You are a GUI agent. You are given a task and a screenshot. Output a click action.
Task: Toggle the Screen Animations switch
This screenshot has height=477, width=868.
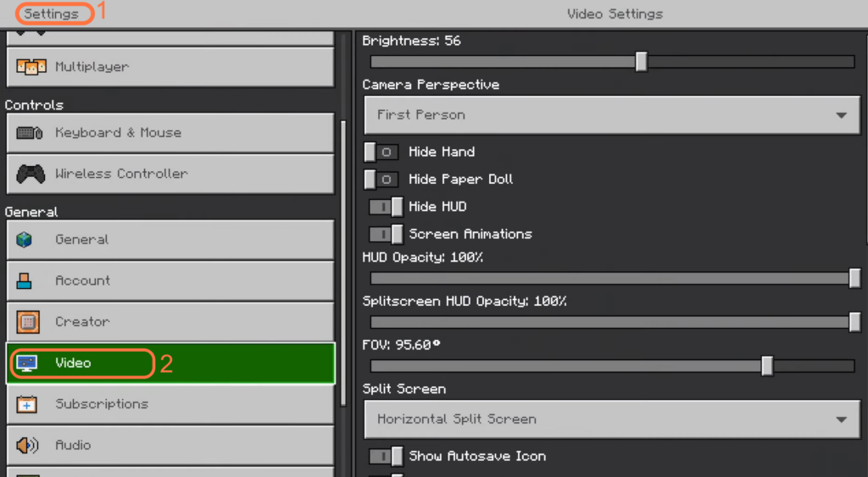[x=386, y=234]
